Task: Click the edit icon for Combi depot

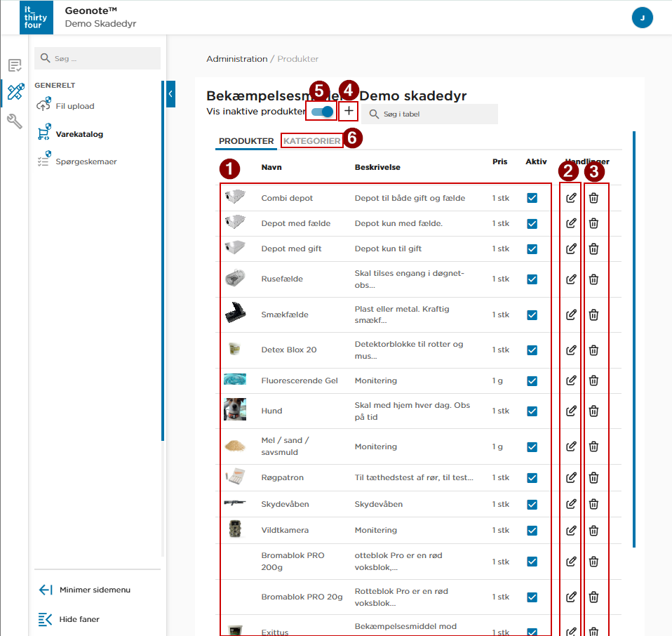Action: [571, 198]
